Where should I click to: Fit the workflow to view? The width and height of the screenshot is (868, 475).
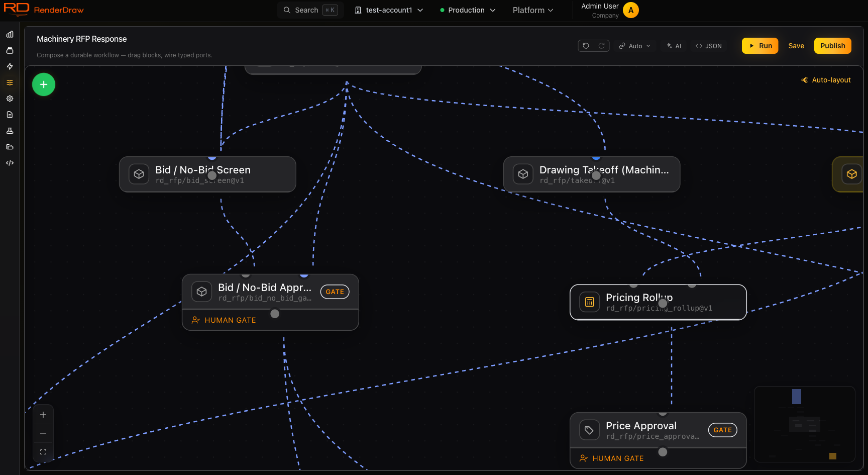[43, 452]
